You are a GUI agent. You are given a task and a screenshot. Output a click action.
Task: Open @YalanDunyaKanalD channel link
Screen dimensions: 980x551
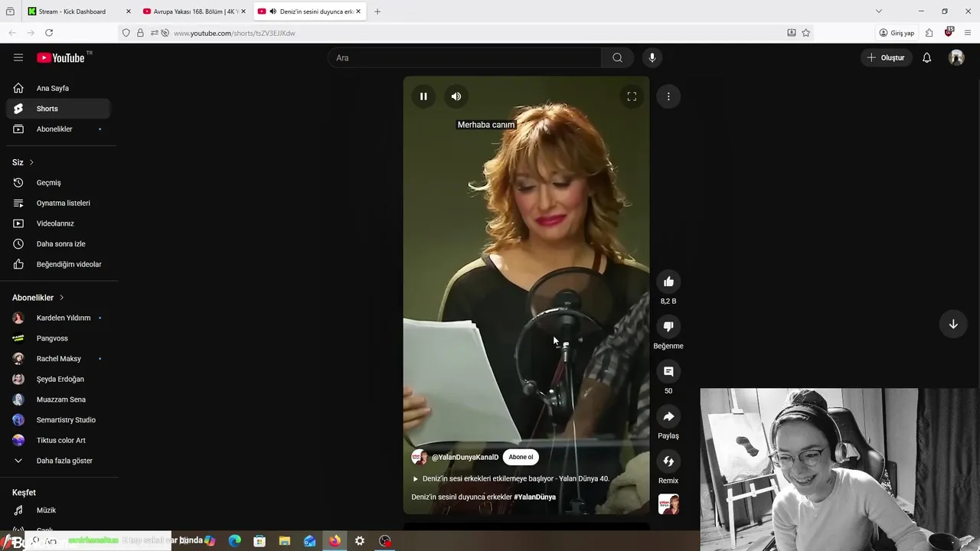tap(465, 457)
